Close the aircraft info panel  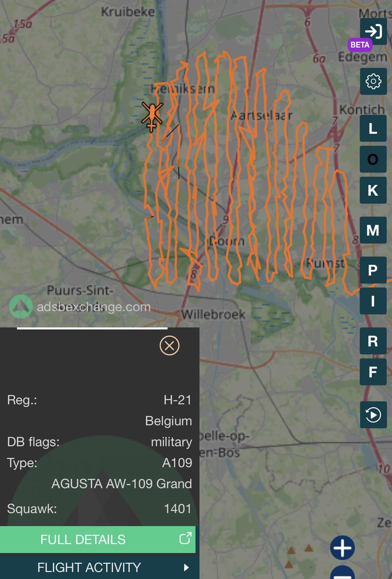pos(169,345)
